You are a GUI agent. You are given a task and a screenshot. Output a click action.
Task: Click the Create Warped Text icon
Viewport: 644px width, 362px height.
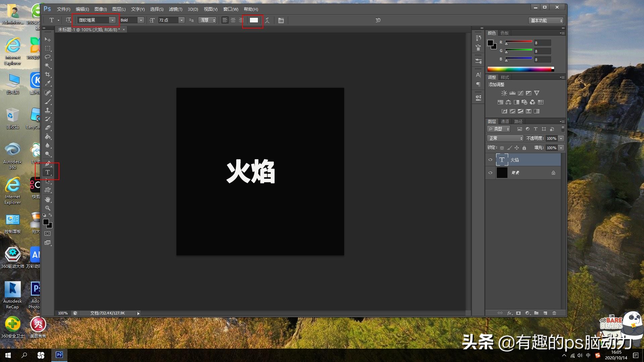click(267, 20)
